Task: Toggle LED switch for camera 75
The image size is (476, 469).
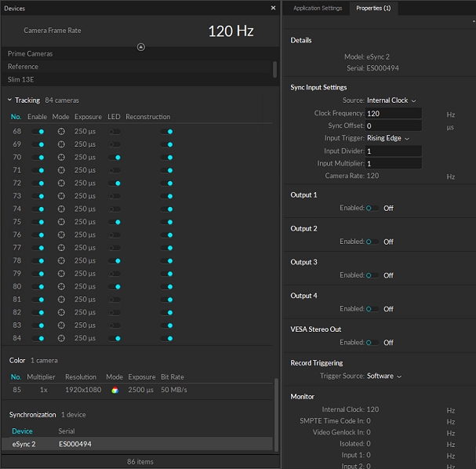Action: click(x=114, y=222)
